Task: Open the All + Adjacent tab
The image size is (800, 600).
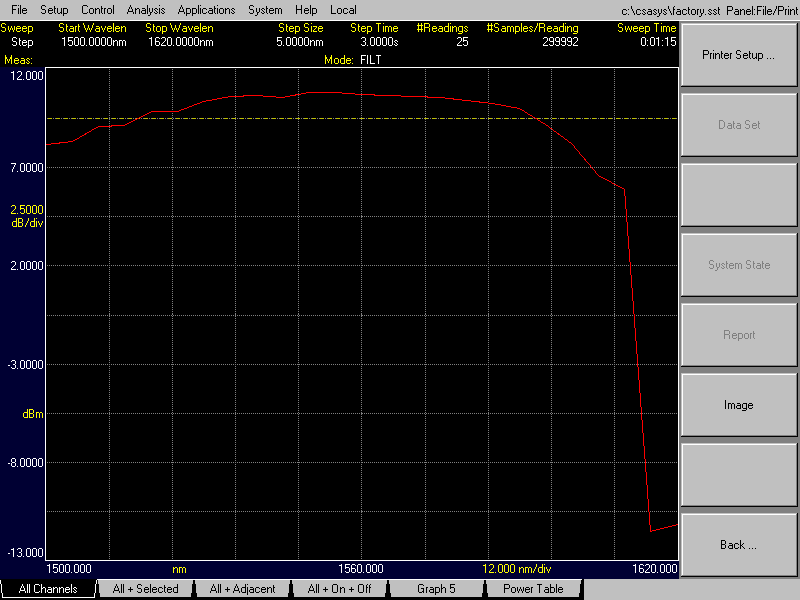Action: (244, 589)
